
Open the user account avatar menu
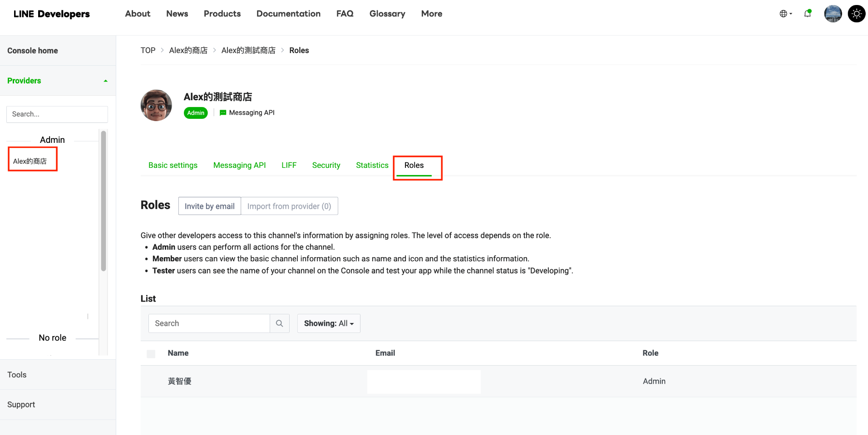[x=833, y=14]
